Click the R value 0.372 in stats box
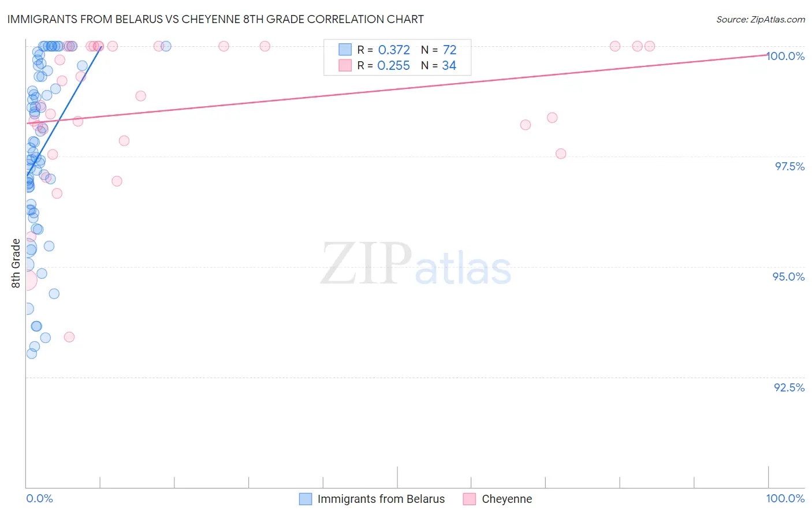The width and height of the screenshot is (812, 515). (394, 50)
